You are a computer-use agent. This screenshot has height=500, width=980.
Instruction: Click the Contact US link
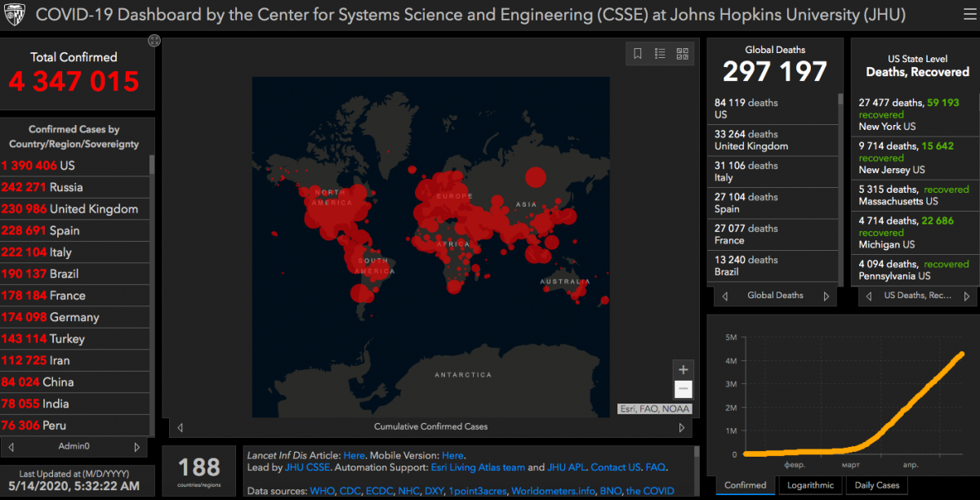[615, 467]
